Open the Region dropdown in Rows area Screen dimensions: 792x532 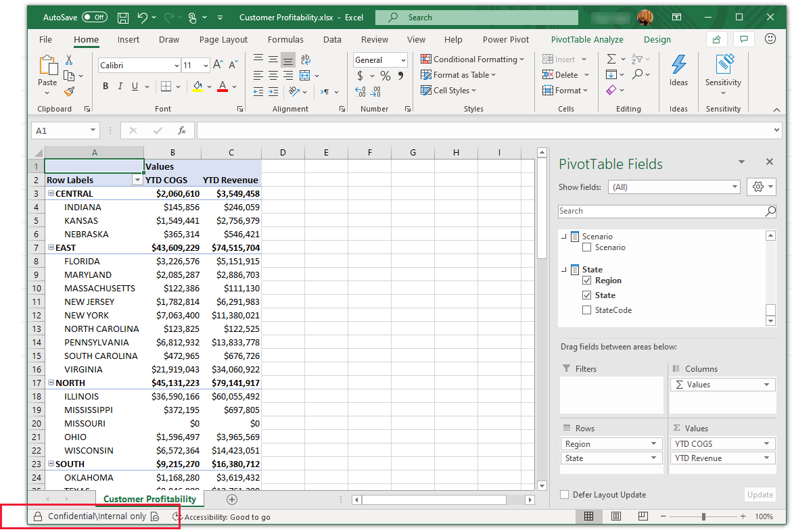pyautogui.click(x=654, y=443)
